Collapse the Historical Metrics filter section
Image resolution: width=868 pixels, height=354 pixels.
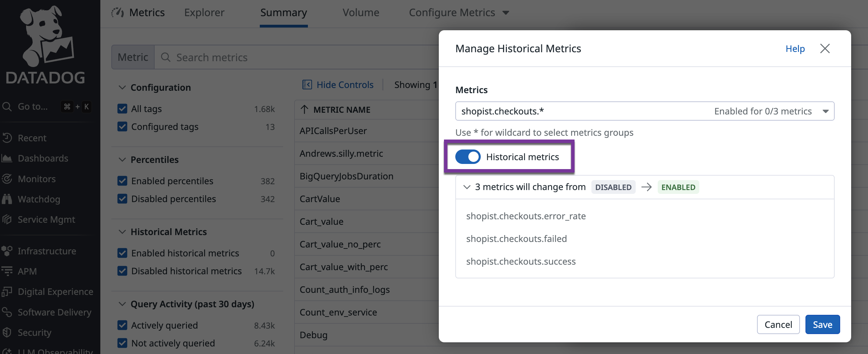pos(122,232)
